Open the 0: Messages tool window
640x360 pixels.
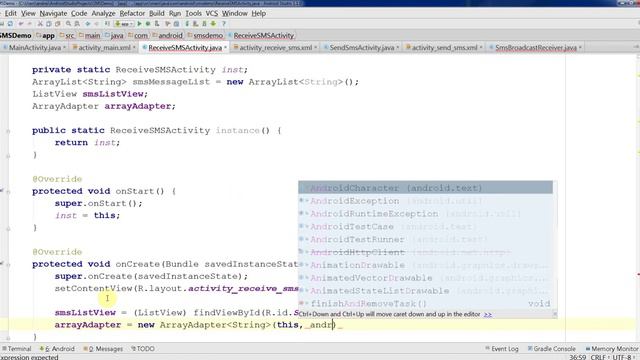coord(103,349)
